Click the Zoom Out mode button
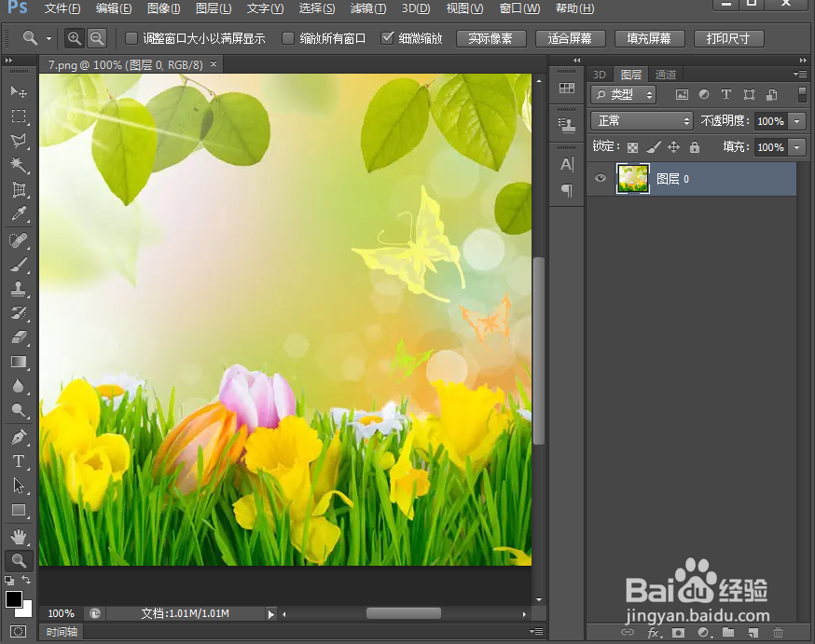Viewport: 815px width, 644px height. click(97, 38)
